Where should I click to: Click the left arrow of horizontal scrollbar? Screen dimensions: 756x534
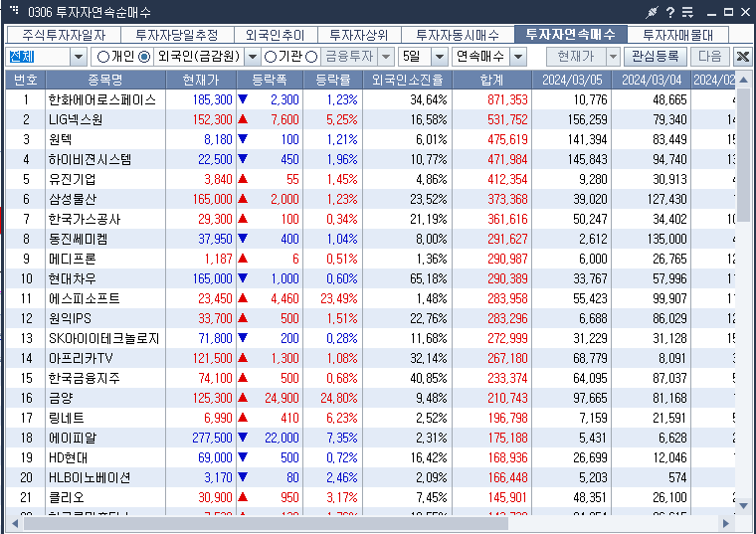coord(15,523)
